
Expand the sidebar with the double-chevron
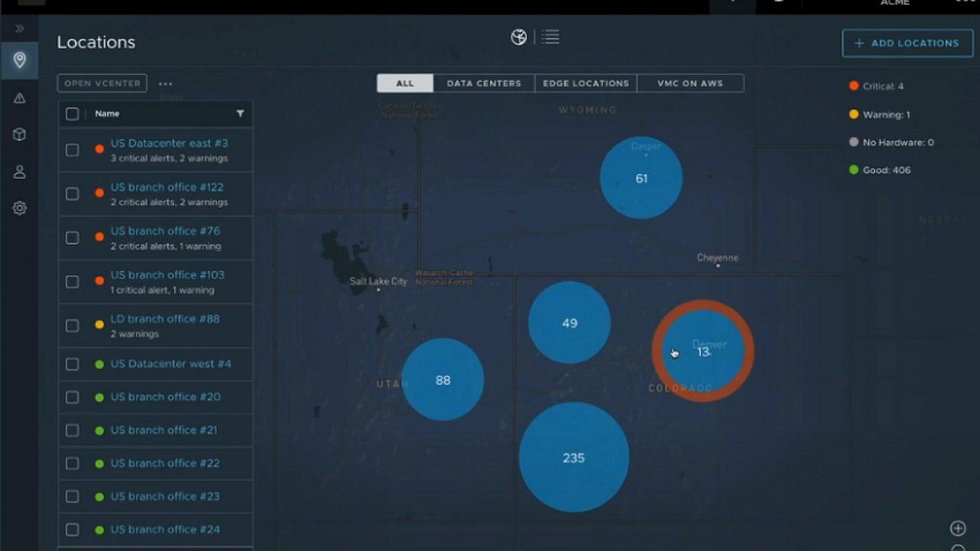coord(20,28)
